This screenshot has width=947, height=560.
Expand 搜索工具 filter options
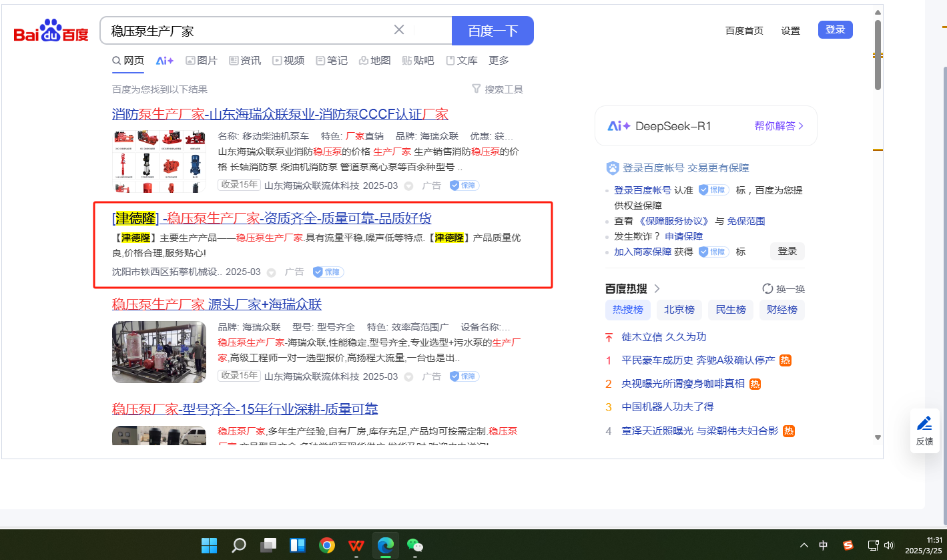coord(497,89)
